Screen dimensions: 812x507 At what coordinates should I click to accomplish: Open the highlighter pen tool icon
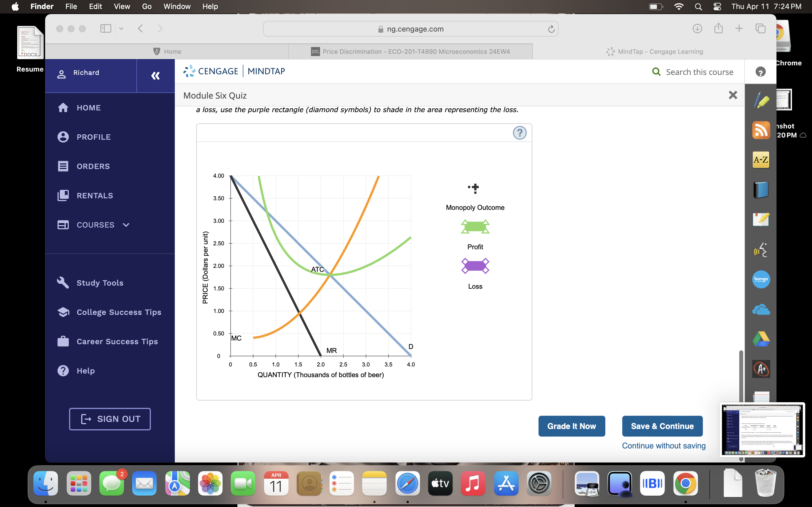click(761, 100)
